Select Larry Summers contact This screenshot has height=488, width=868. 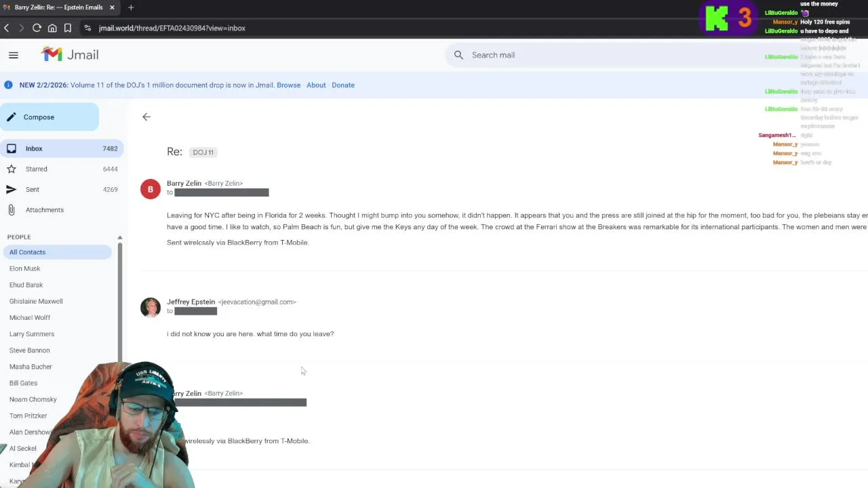tap(32, 333)
